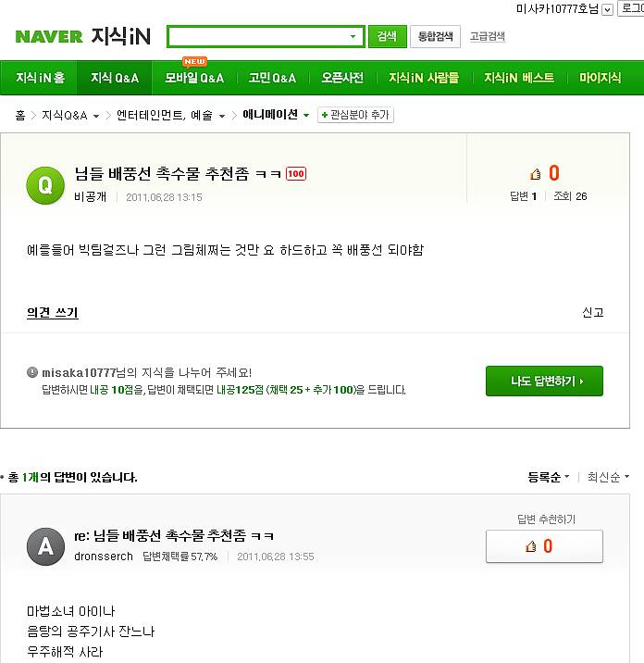This screenshot has width=644, height=663.
Task: Expand the 지식Q&A breadcrumb dropdown
Action: 94,116
